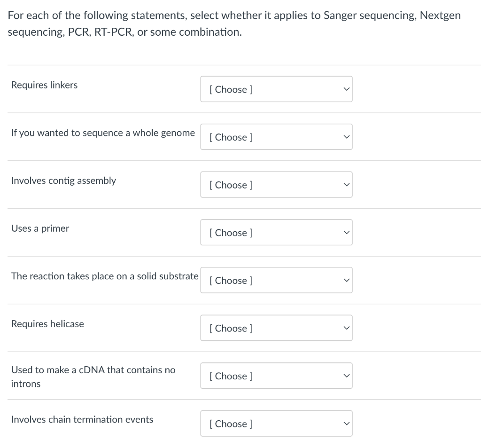Expand the solid substrate reaction dropdown
The width and height of the screenshot is (481, 448).
276,281
